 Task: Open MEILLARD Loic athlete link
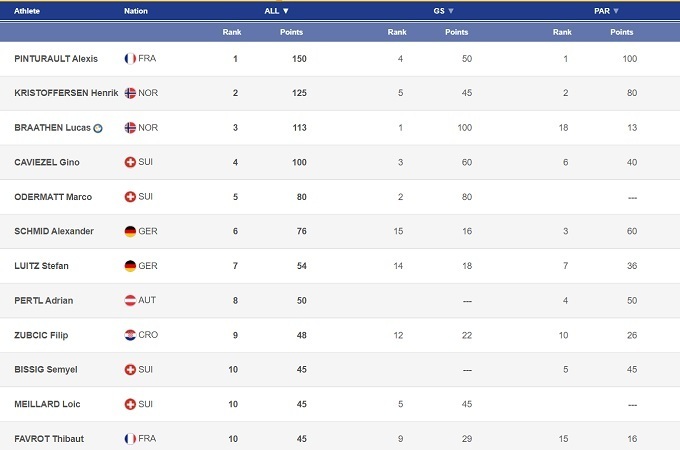(47, 404)
